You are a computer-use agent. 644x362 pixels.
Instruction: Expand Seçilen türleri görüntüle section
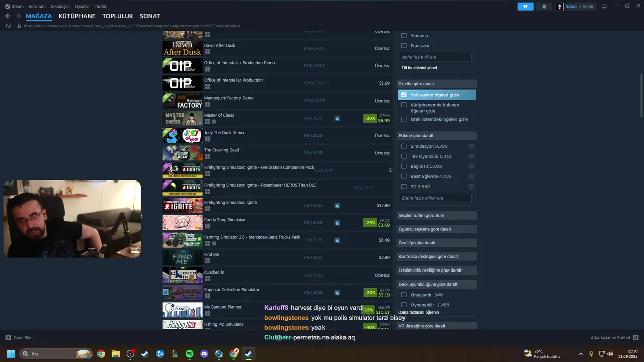pyautogui.click(x=437, y=215)
